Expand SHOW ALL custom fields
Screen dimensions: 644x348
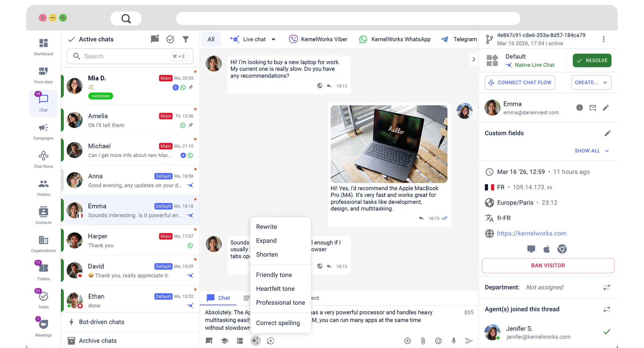pyautogui.click(x=592, y=151)
